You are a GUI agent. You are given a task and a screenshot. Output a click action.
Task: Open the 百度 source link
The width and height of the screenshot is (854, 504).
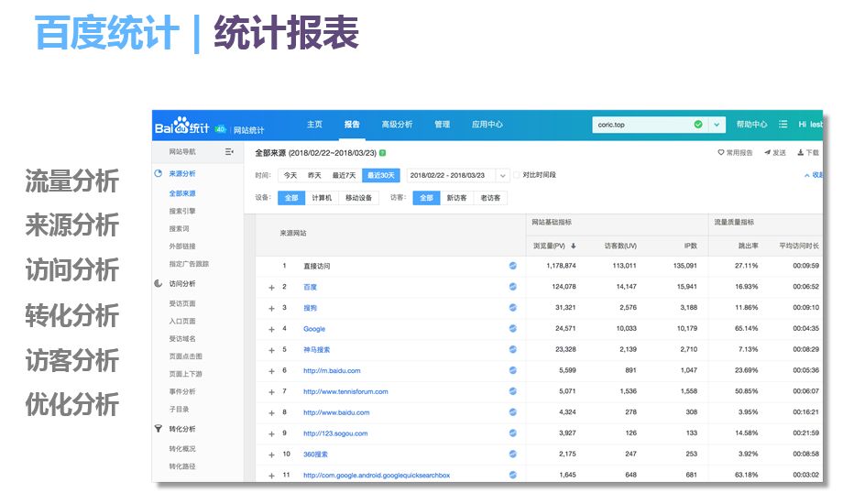click(x=310, y=287)
